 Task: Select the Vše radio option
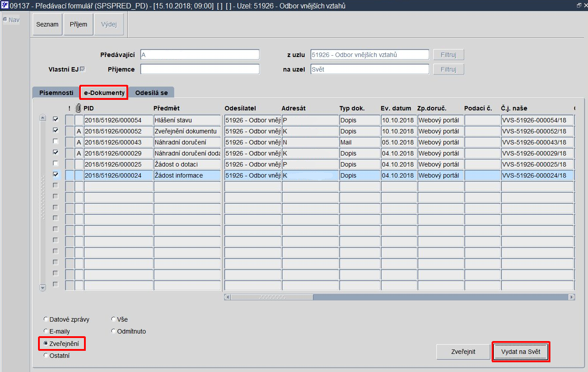(114, 319)
